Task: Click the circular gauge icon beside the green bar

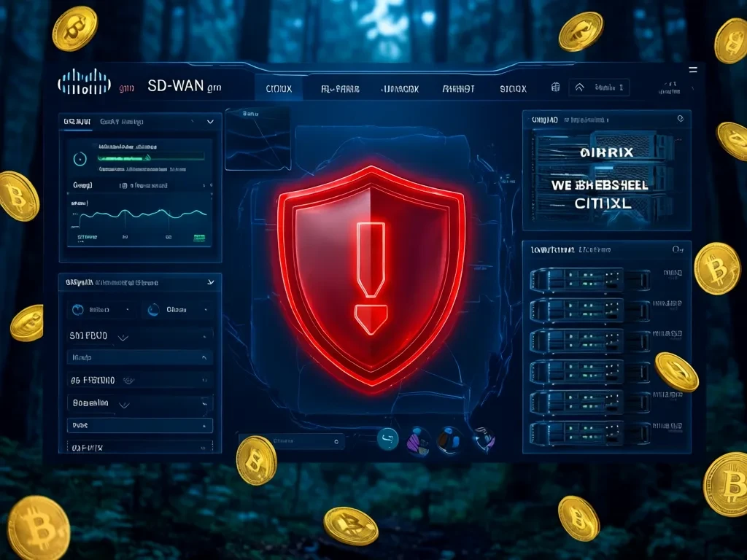Action: 80,158
